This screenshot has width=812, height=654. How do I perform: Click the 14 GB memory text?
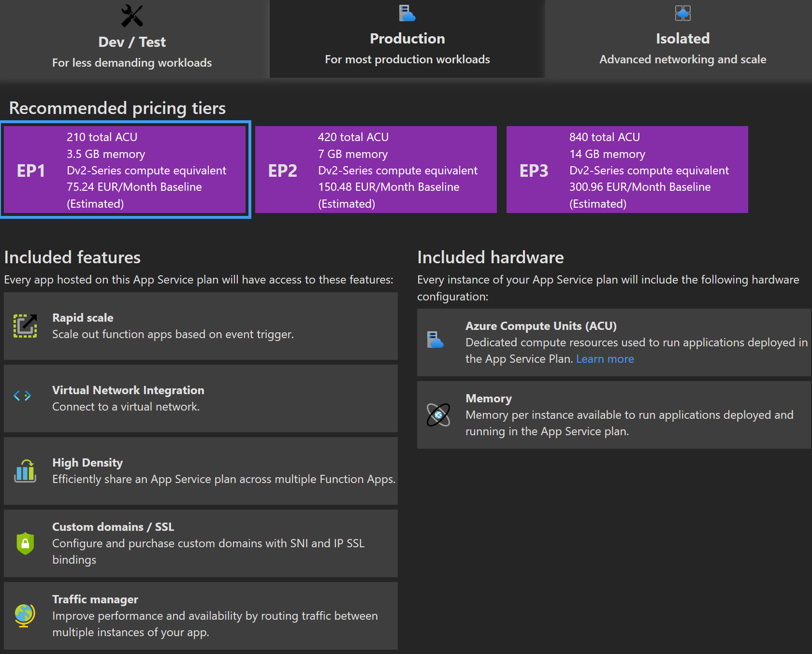pos(607,154)
